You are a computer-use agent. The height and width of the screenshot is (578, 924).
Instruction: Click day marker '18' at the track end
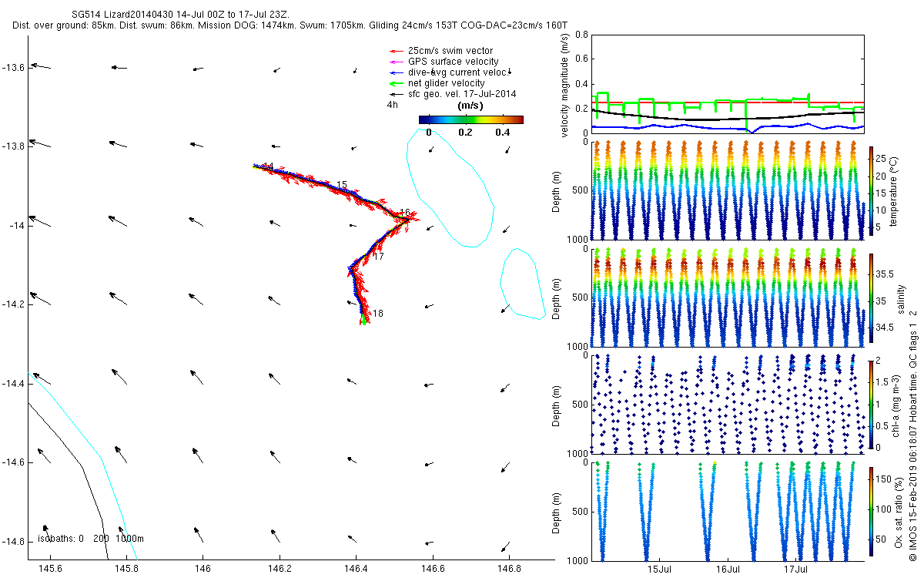378,314
